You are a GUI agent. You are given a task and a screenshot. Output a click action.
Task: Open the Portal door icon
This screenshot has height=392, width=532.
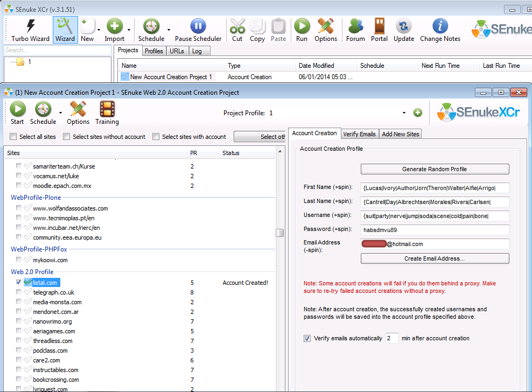pos(379,30)
